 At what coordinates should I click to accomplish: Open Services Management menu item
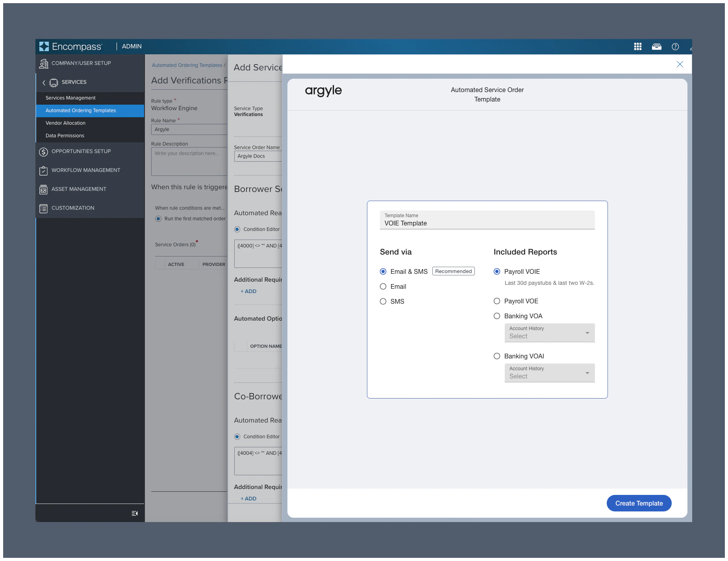90,98
